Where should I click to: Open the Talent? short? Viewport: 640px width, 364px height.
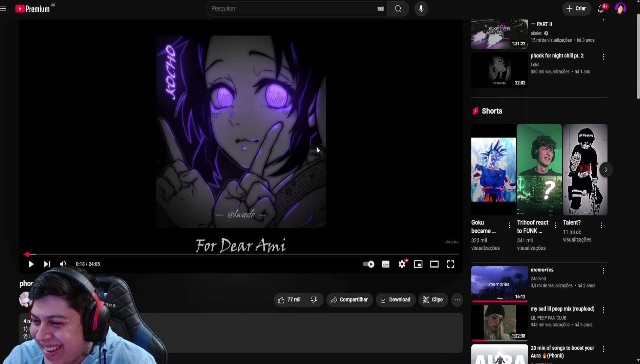[x=585, y=169]
